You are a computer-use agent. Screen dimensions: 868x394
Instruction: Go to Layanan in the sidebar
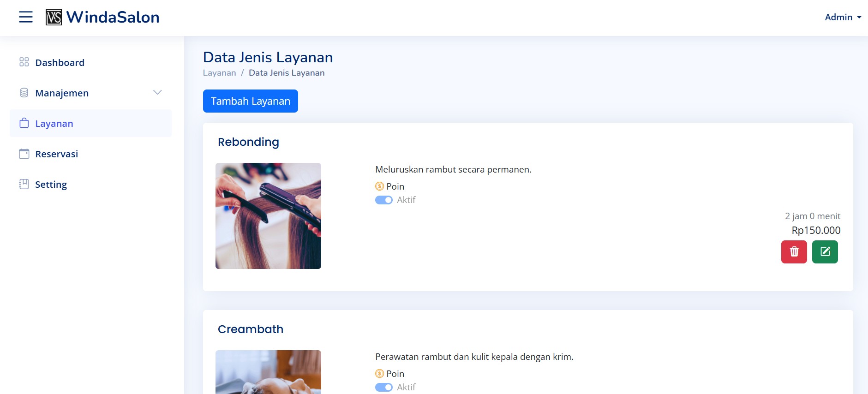tap(91, 123)
